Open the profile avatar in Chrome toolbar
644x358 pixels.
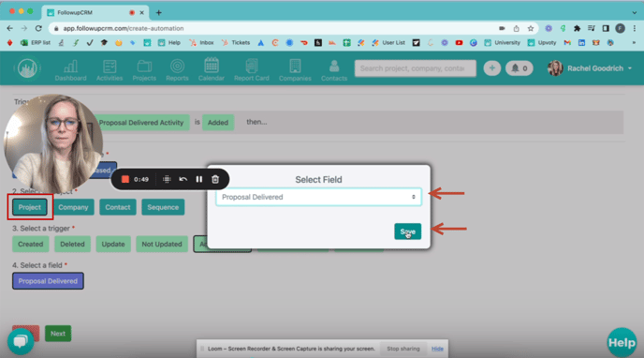point(621,28)
